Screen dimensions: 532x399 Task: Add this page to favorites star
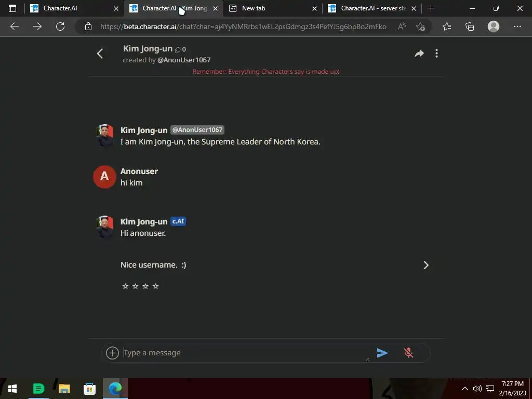(420, 26)
